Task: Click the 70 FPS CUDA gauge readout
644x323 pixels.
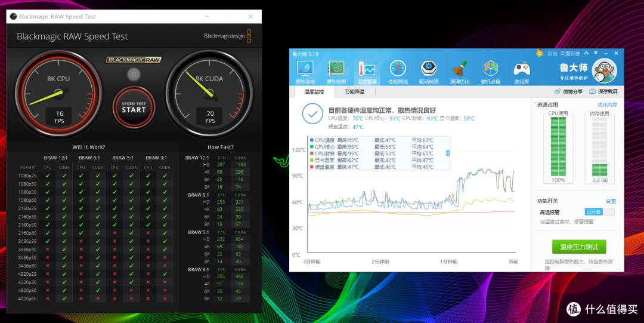Action: coord(210,117)
